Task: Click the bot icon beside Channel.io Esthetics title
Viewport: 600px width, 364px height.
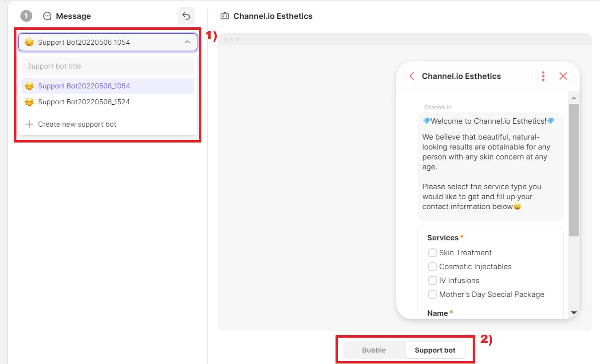Action: click(225, 16)
